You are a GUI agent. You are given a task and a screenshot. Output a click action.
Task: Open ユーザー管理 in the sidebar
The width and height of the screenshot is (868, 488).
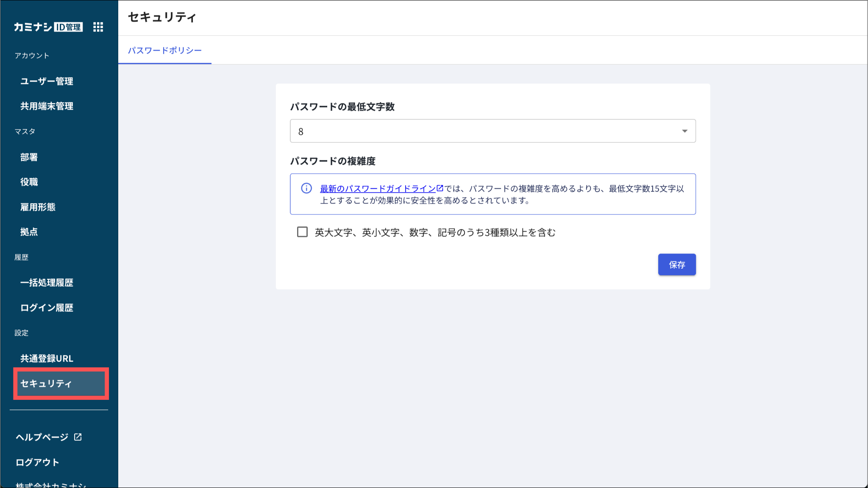(x=47, y=81)
